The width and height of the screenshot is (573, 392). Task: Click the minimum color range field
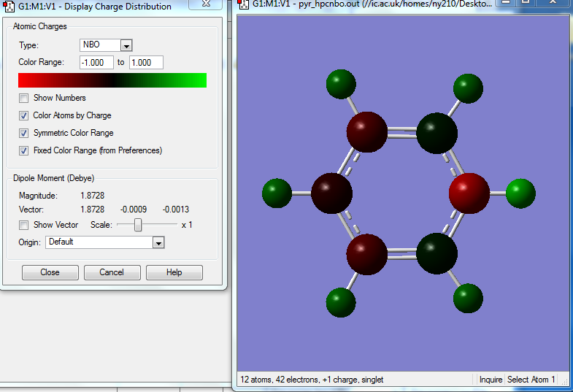coord(96,63)
